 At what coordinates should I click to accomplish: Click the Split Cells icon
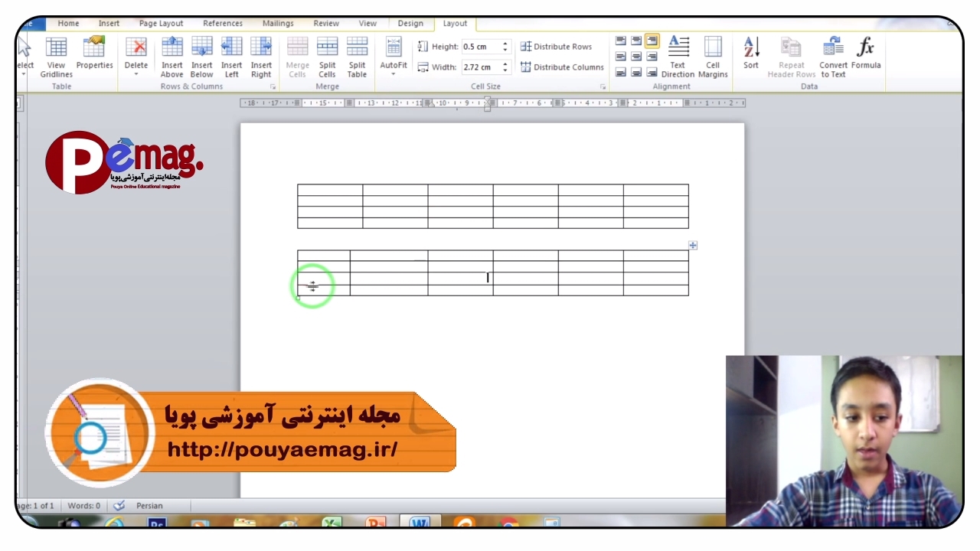[327, 57]
